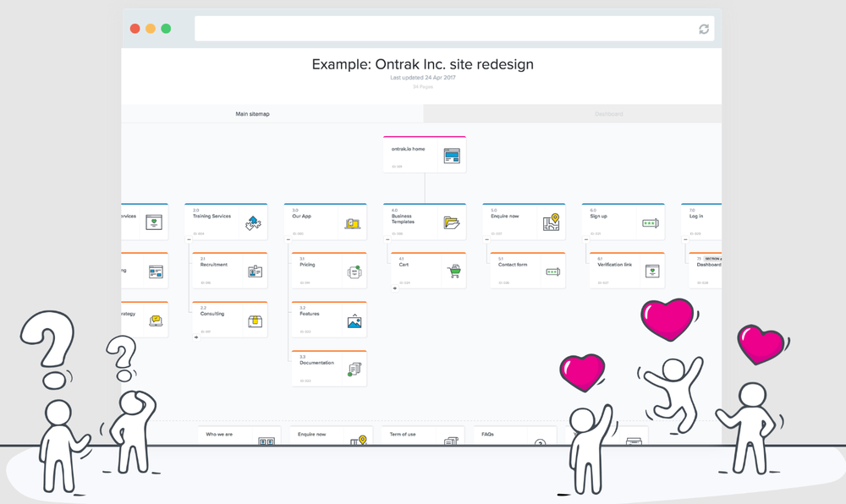
Task: Select the Contact form field icon
Action: click(x=553, y=271)
